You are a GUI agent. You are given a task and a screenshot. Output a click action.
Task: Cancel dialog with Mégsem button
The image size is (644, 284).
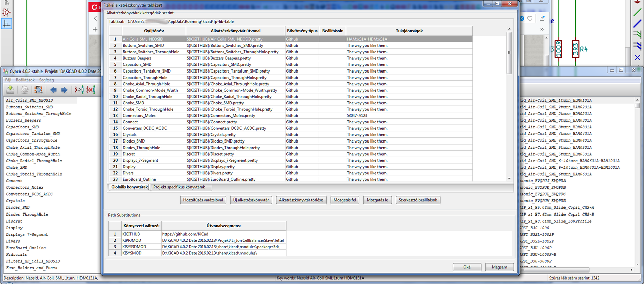click(x=499, y=267)
